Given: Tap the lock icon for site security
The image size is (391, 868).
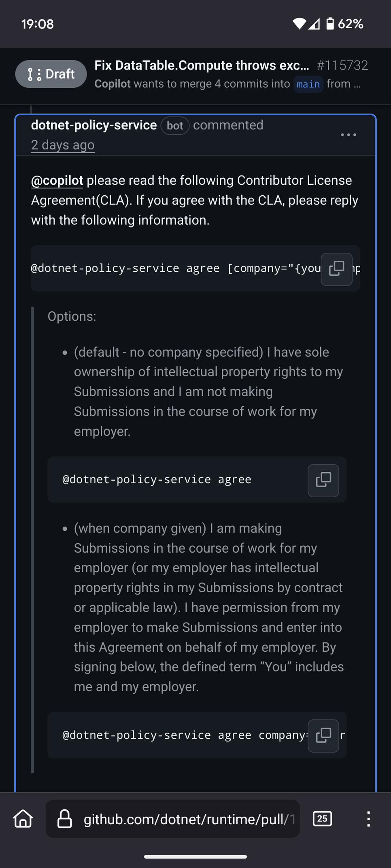Looking at the screenshot, I should (x=64, y=819).
